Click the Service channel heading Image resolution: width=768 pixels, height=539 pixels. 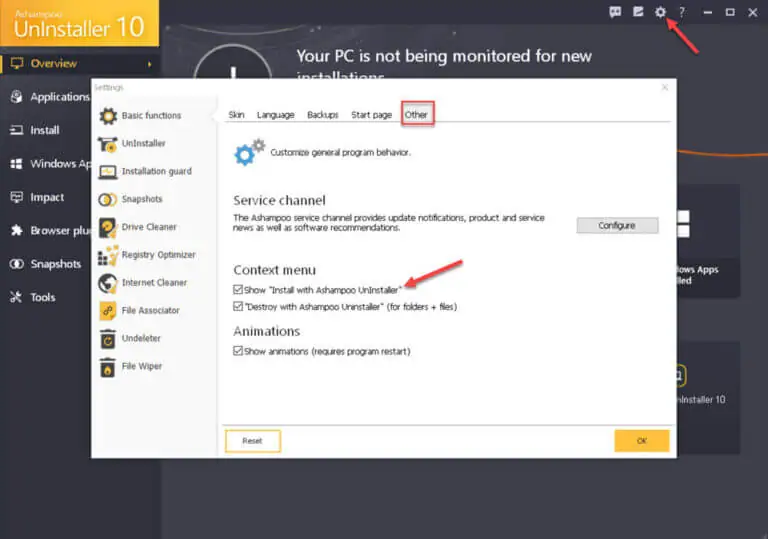(279, 200)
